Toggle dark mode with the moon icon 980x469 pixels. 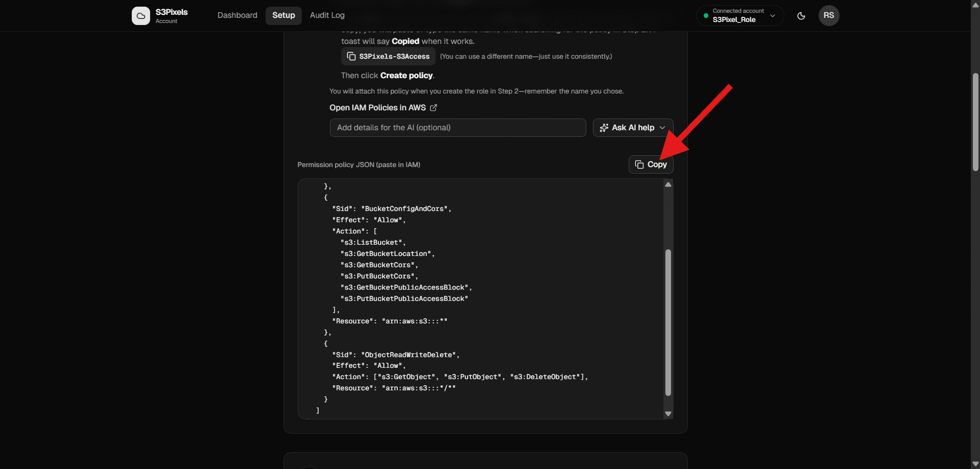pyautogui.click(x=800, y=16)
